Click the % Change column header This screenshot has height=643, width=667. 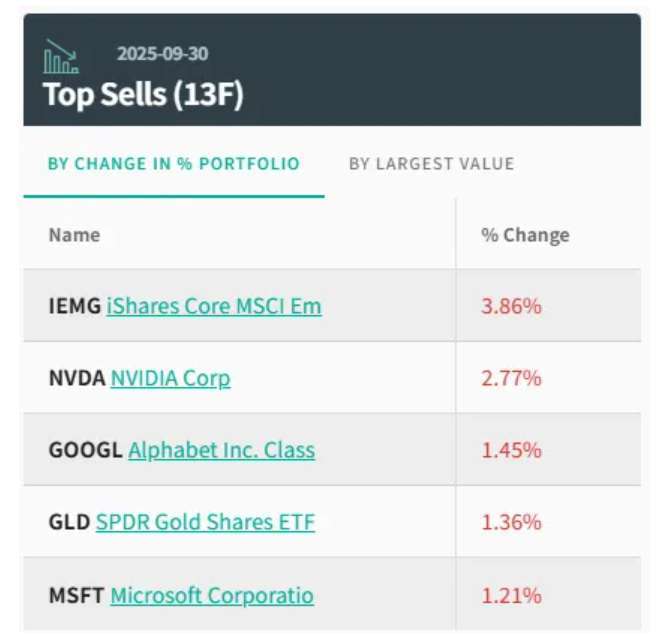[x=525, y=235]
